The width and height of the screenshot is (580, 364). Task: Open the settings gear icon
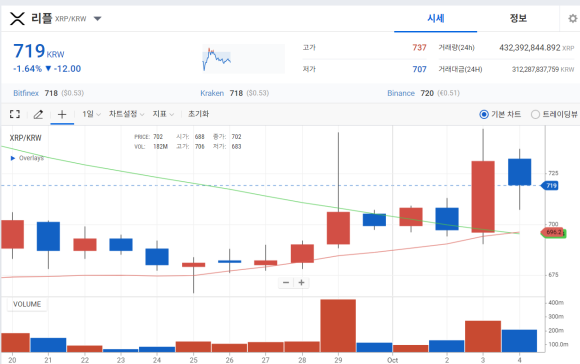[573, 18]
